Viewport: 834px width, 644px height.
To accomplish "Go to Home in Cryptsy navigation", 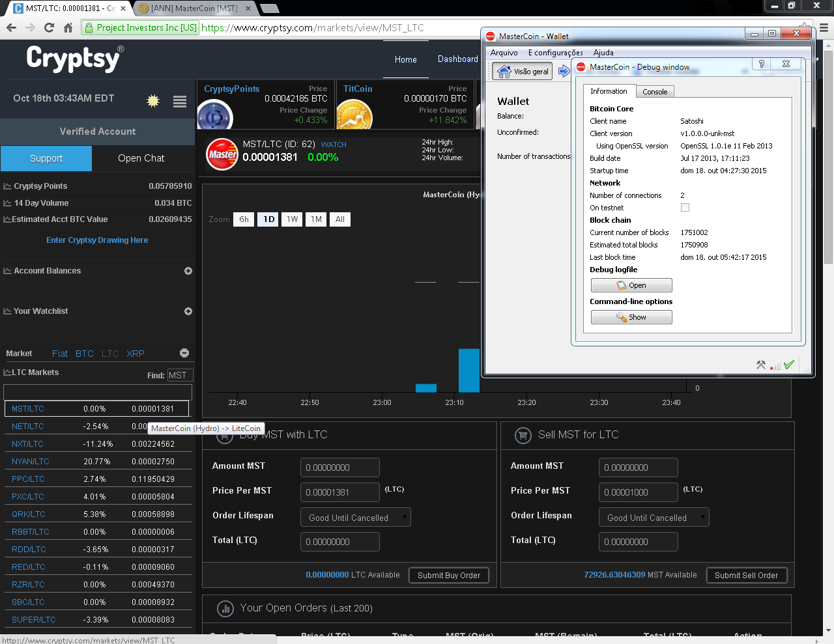I will click(406, 59).
